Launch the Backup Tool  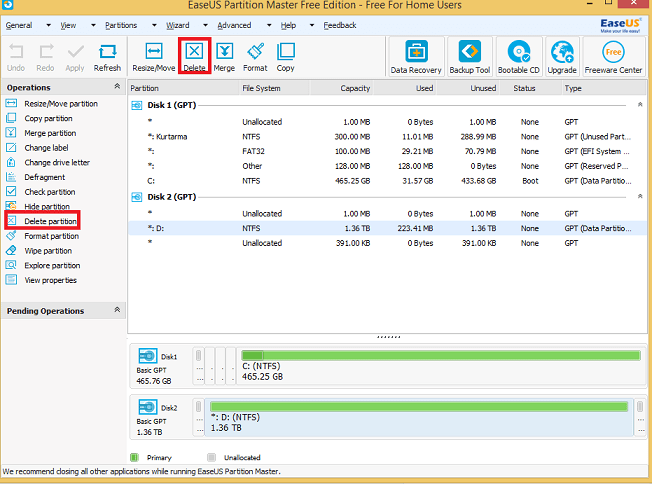(470, 57)
